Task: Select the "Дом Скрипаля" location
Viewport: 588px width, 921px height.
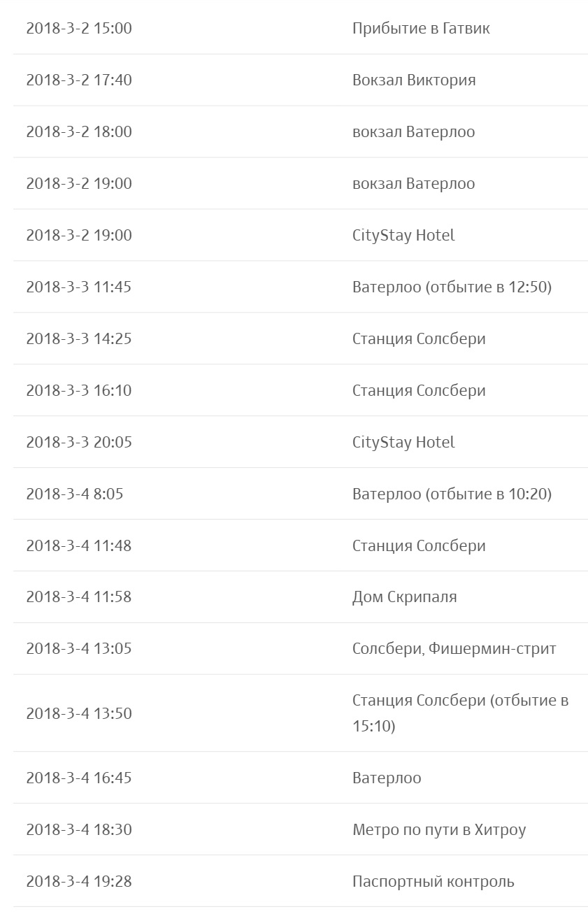Action: (x=404, y=597)
